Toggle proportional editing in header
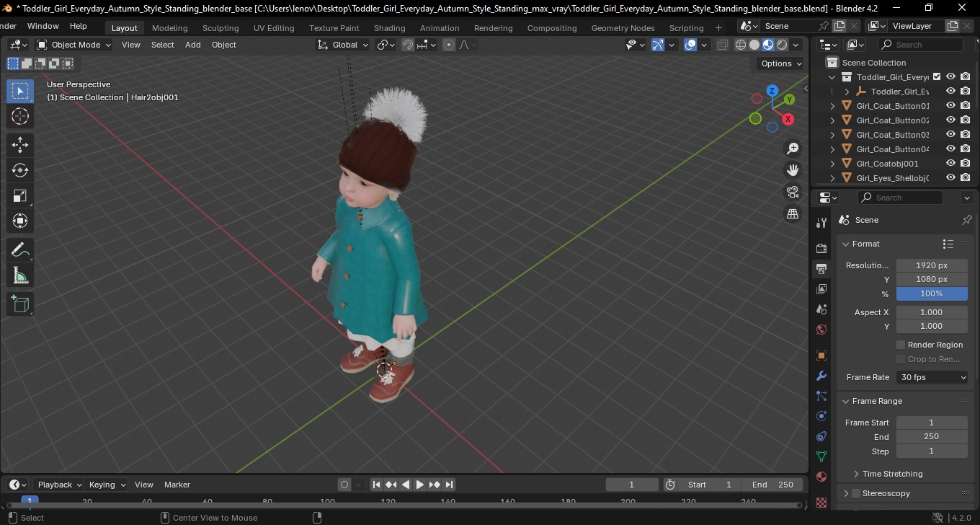The image size is (980, 525). (449, 45)
